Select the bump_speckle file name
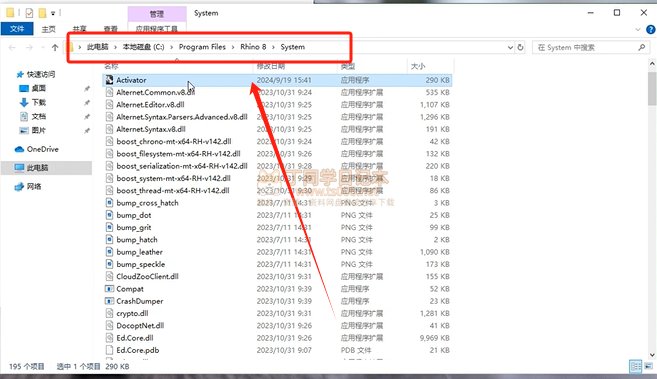This screenshot has width=657, height=379. [141, 264]
